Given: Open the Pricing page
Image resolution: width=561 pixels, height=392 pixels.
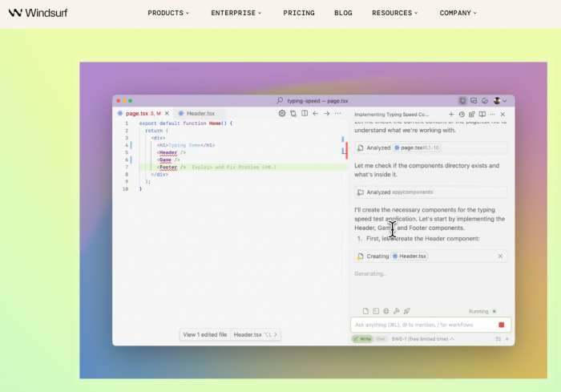Looking at the screenshot, I should pos(299,13).
